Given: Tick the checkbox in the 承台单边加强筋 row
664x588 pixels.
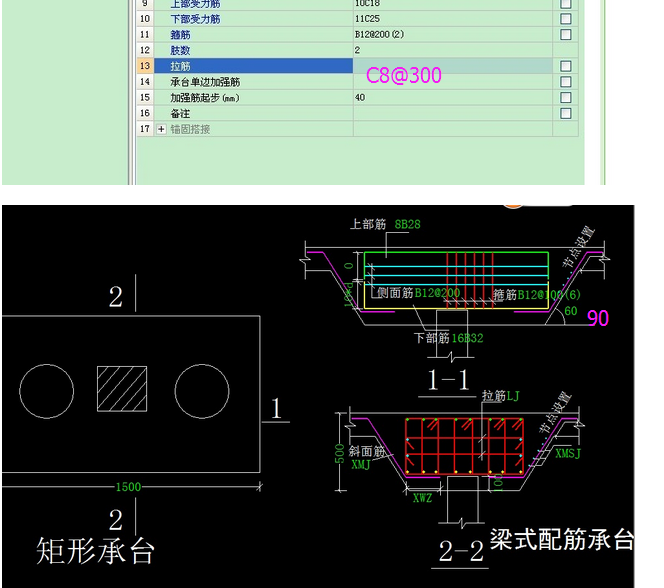Looking at the screenshot, I should pos(565,82).
